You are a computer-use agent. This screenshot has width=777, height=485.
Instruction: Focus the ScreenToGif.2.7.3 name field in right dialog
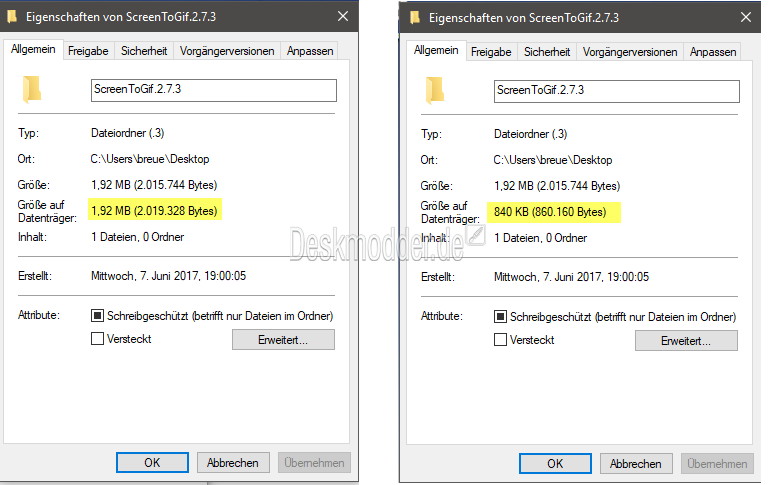(x=616, y=91)
